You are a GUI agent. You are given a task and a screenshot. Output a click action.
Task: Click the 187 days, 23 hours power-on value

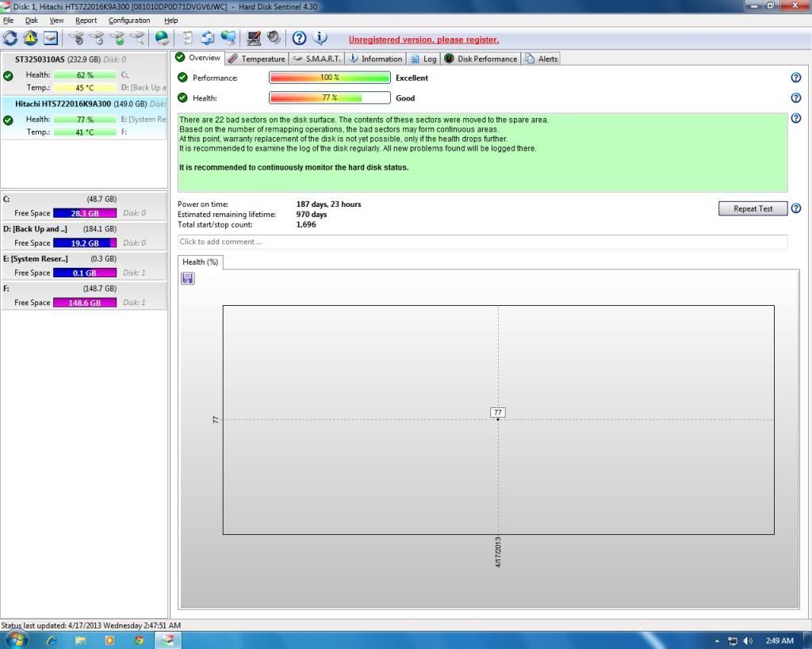[x=328, y=204]
